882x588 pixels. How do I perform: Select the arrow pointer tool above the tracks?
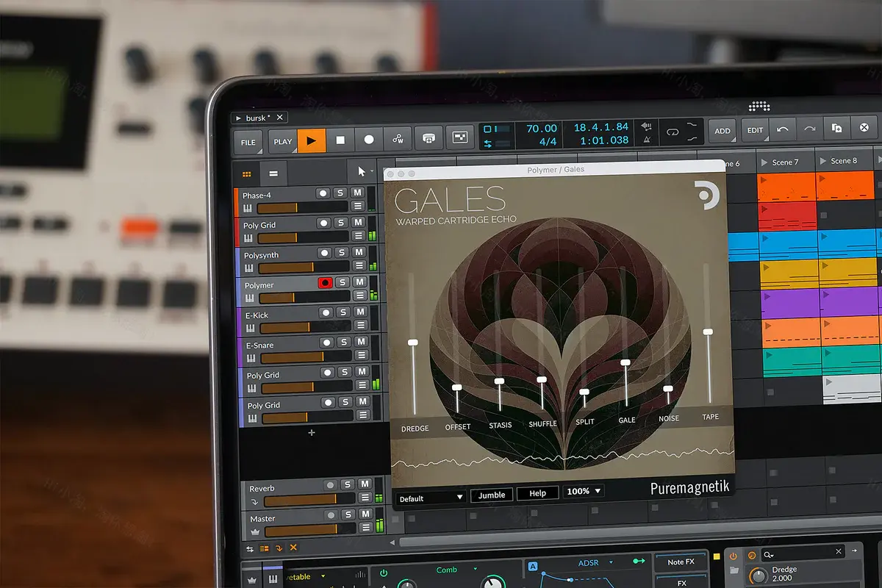point(359,171)
